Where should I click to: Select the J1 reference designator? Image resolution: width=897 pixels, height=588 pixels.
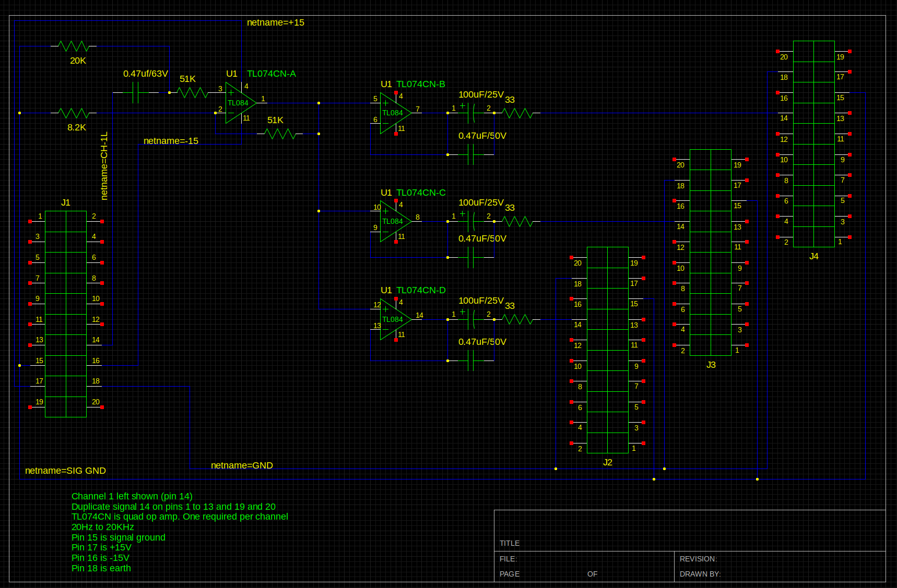click(65, 202)
